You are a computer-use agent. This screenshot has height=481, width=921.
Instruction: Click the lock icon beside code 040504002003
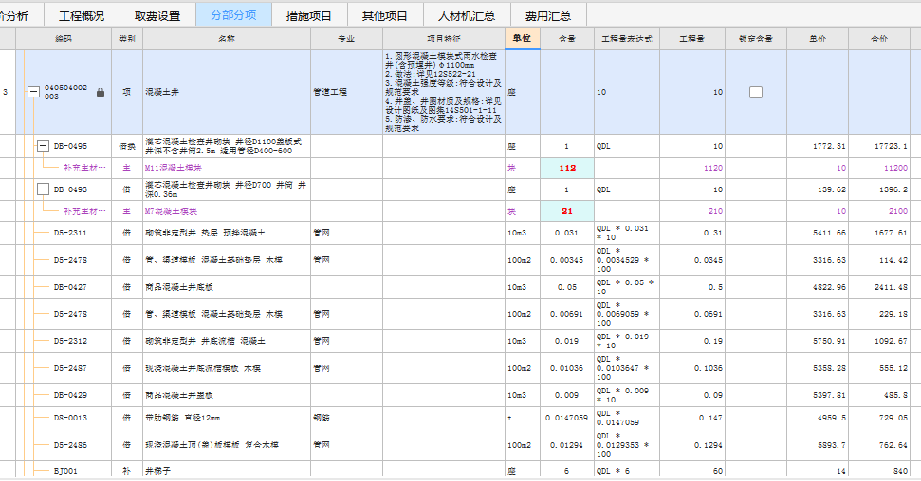click(100, 93)
